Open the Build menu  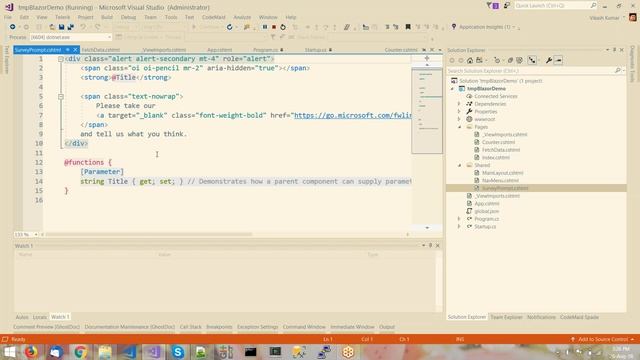tap(107, 17)
